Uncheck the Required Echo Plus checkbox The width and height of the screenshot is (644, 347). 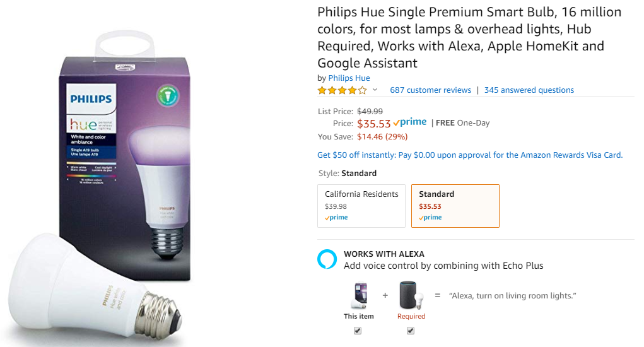click(410, 331)
